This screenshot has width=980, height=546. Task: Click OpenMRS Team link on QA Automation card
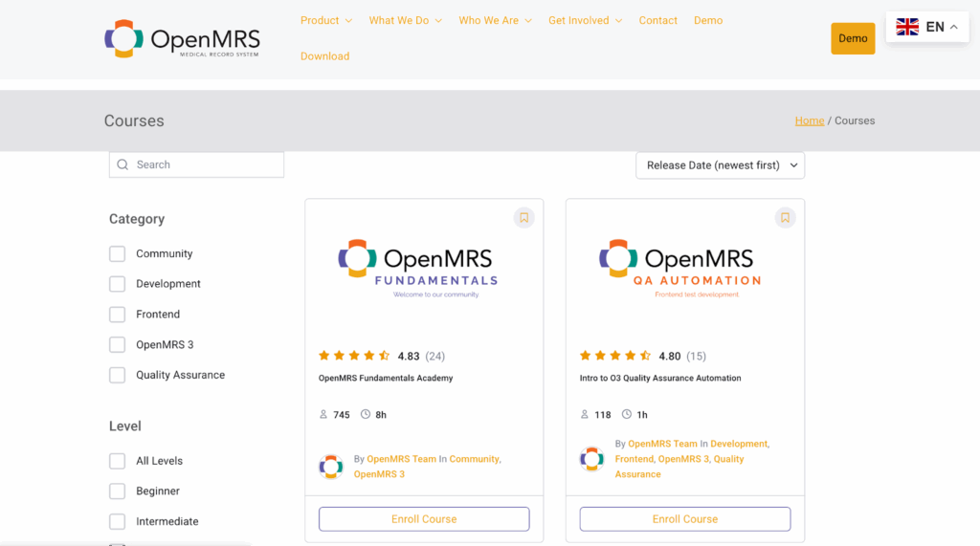pyautogui.click(x=662, y=444)
